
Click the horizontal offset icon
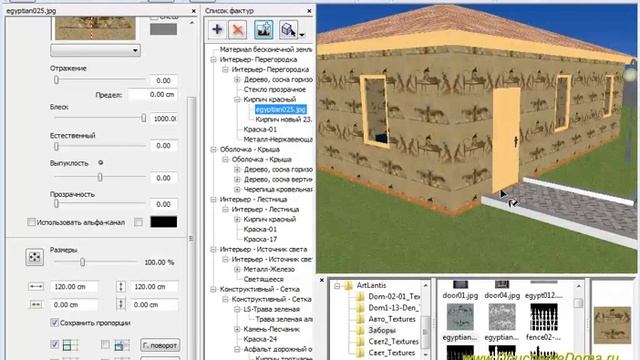click(x=36, y=304)
